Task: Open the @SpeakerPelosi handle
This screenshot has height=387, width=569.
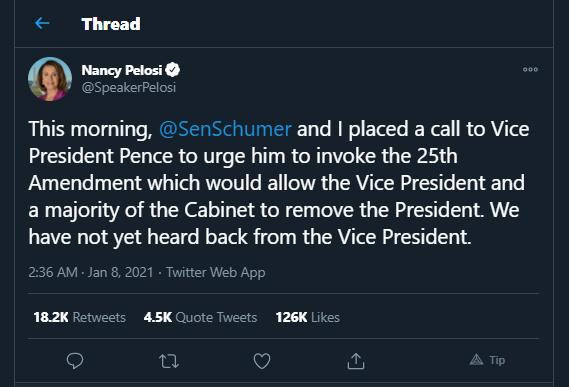Action: (129, 87)
